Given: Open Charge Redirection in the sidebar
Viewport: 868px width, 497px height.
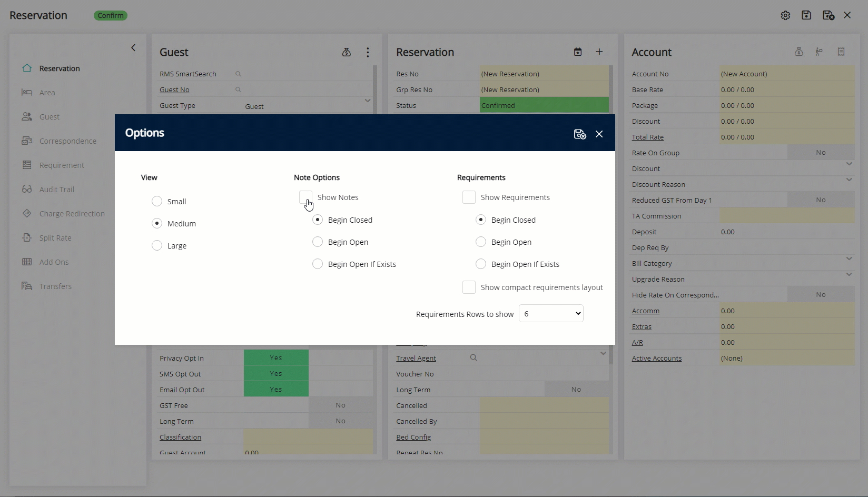Looking at the screenshot, I should pos(73,214).
